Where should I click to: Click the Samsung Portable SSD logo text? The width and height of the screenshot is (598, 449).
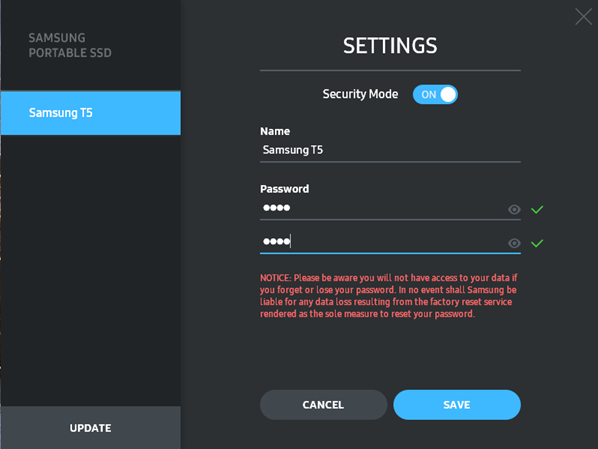pos(70,45)
